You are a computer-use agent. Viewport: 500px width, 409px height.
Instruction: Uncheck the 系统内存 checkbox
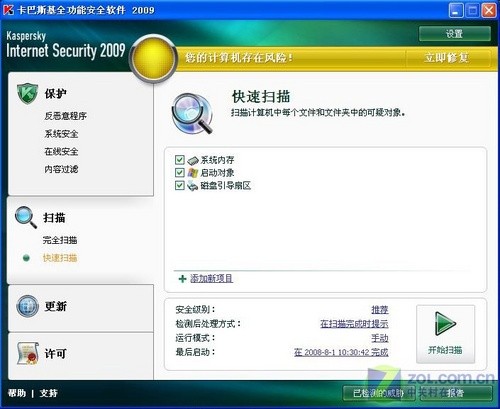coord(180,160)
